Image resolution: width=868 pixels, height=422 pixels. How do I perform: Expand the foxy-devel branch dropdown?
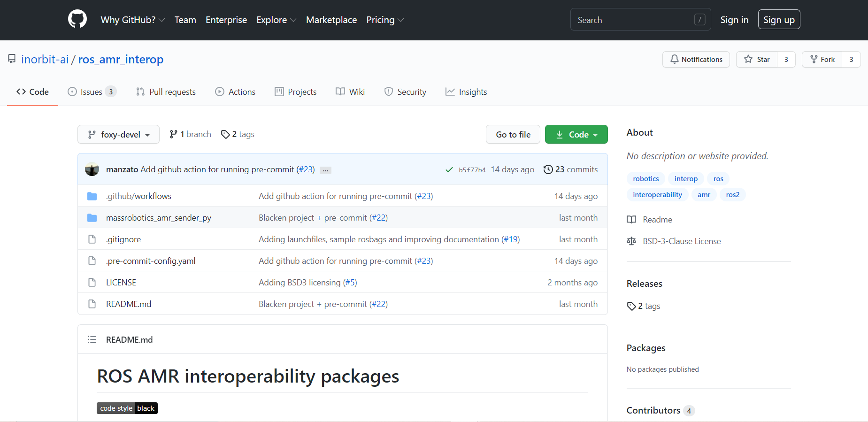[x=118, y=135]
